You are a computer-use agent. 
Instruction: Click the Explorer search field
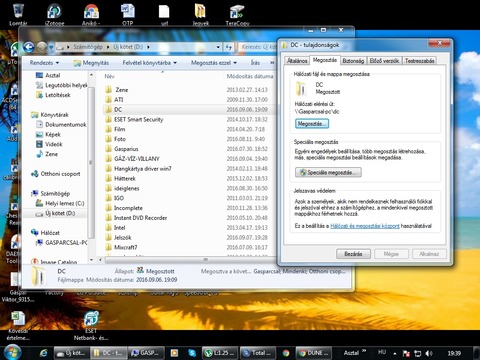point(258,47)
